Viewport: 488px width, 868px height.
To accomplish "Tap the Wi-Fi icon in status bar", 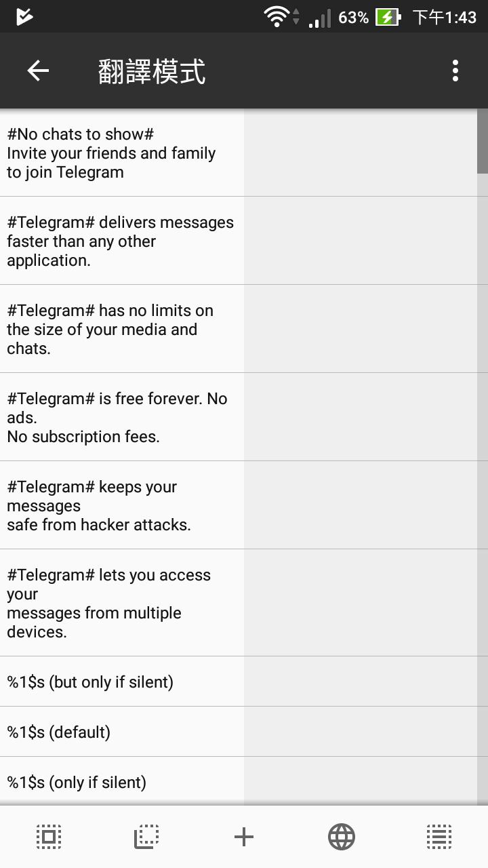I will [277, 16].
